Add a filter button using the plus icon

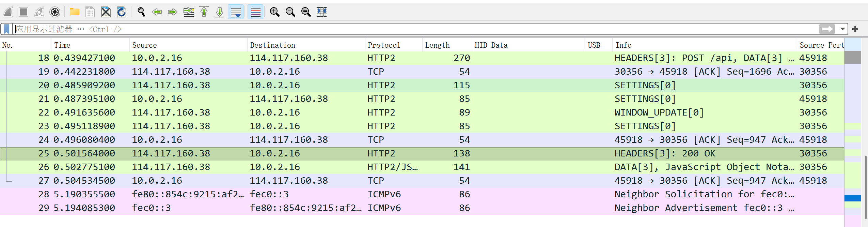[855, 29]
